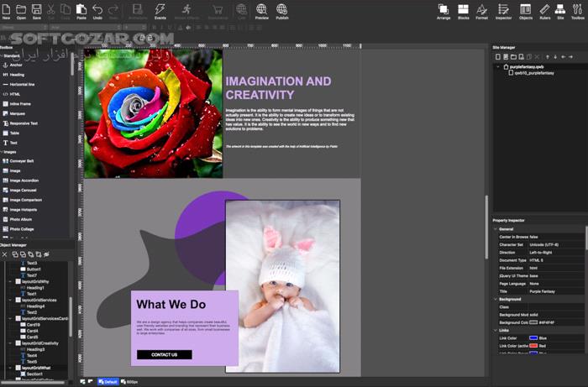This screenshot has width=588, height=387.
Task: Click the baby photo on canvas
Action: tap(283, 286)
